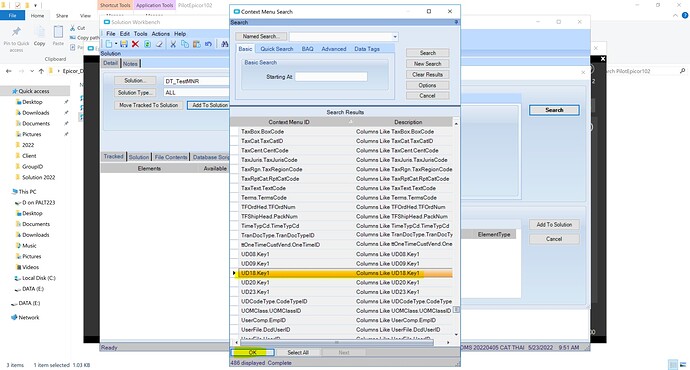Click the Cut item in Explorer ribbon
Image resolution: width=690 pixels, height=370 pixels.
(77, 28)
